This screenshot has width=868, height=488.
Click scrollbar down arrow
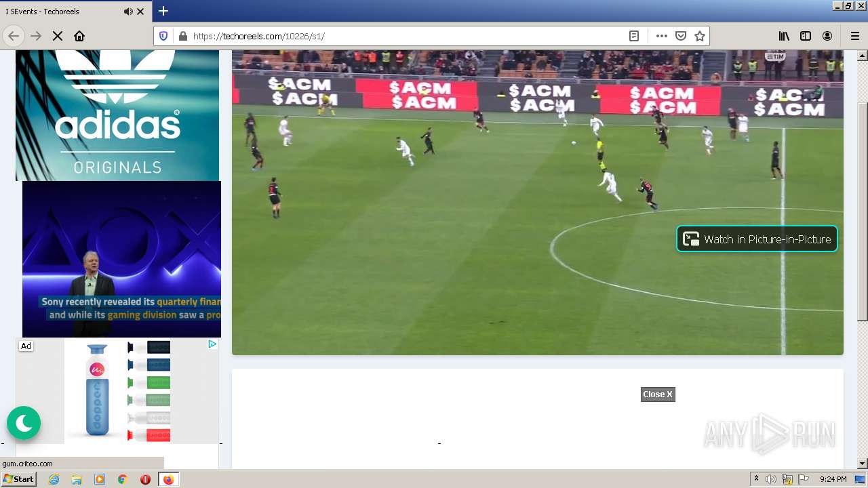tap(863, 464)
